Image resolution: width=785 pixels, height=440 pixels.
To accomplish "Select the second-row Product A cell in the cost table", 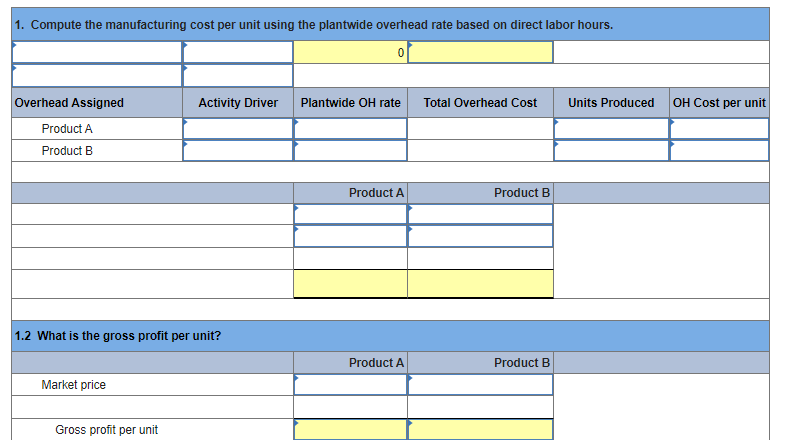I will (x=350, y=236).
